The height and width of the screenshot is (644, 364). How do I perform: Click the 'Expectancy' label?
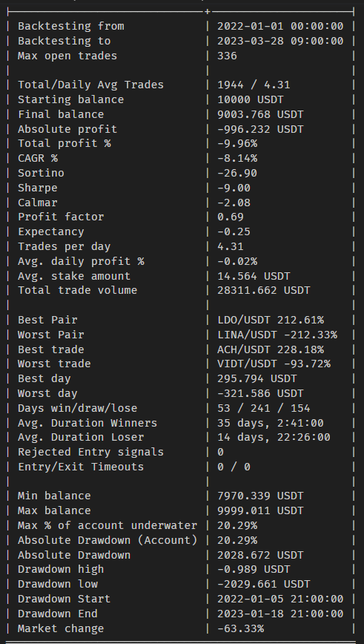click(x=50, y=232)
